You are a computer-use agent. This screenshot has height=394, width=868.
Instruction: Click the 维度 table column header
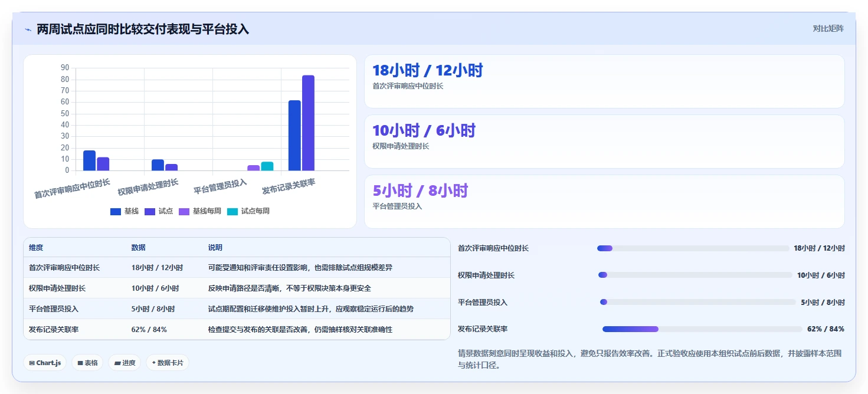point(36,248)
